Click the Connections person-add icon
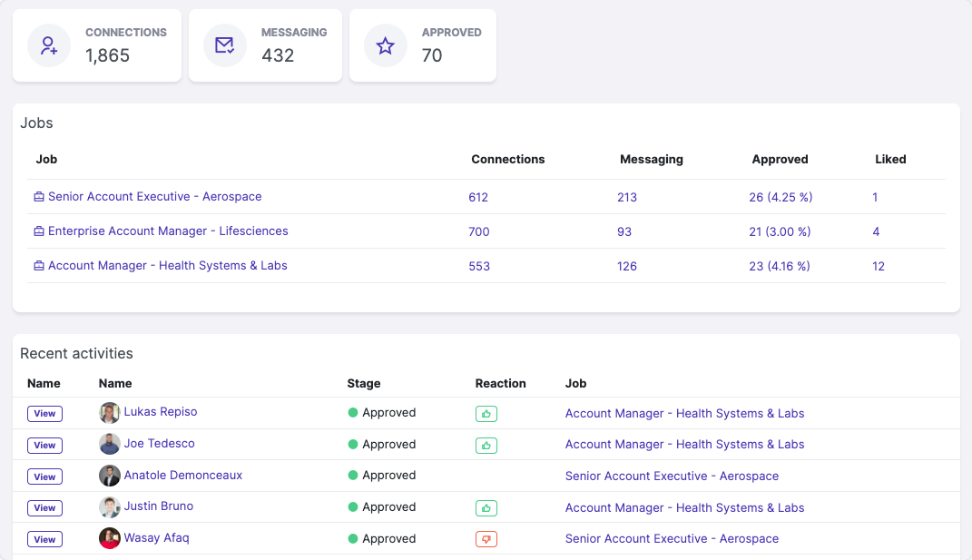Image resolution: width=972 pixels, height=560 pixels. [48, 45]
